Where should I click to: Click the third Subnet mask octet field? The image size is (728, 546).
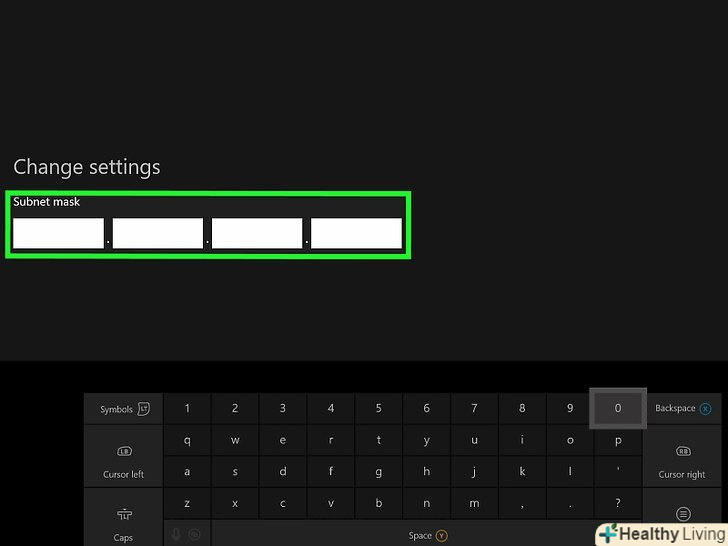257,233
